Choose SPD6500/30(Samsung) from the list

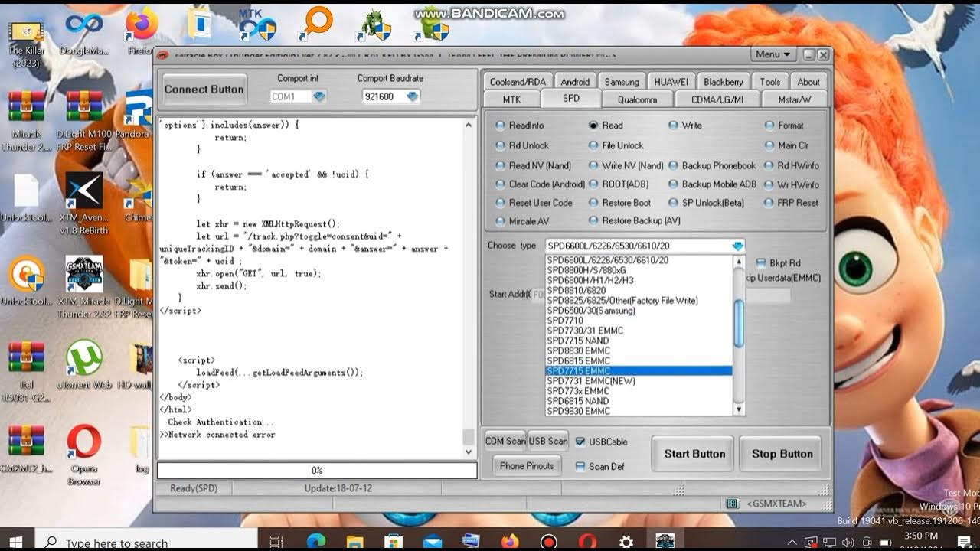pyautogui.click(x=591, y=311)
